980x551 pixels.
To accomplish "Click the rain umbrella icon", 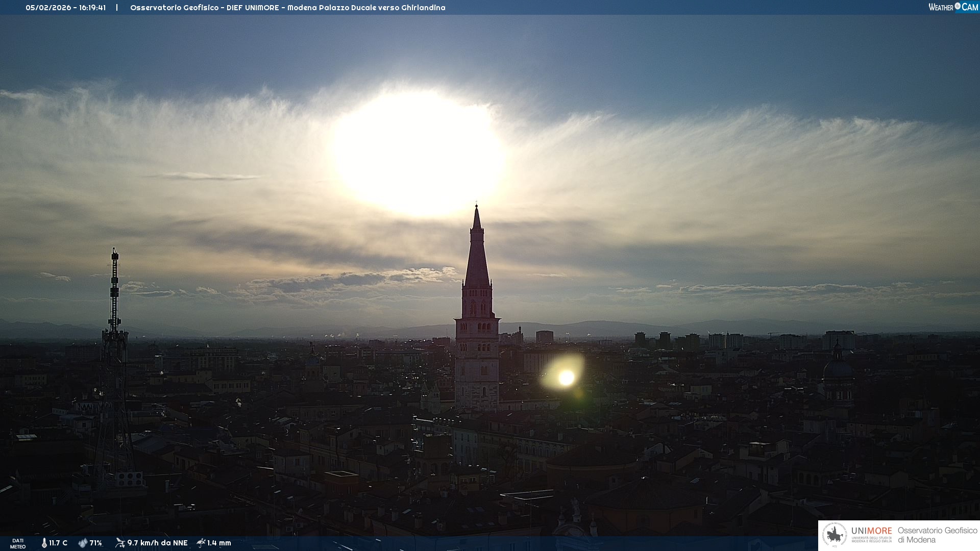I will pos(201,543).
